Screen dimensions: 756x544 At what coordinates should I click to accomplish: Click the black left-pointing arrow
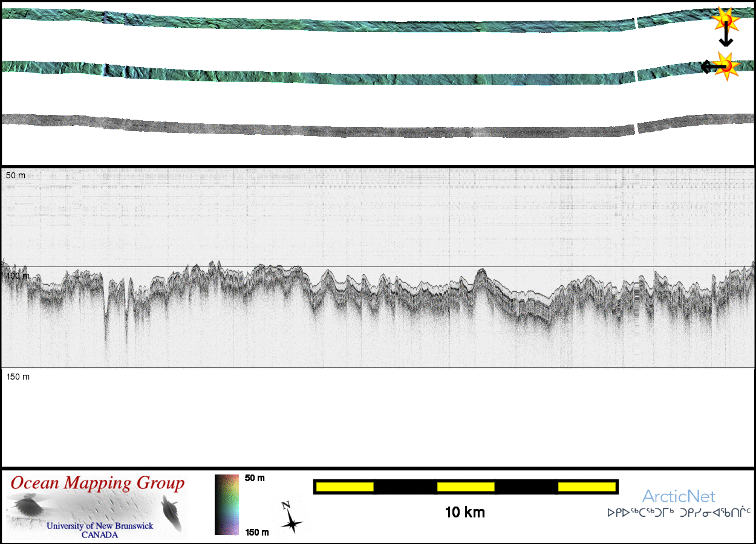click(709, 66)
